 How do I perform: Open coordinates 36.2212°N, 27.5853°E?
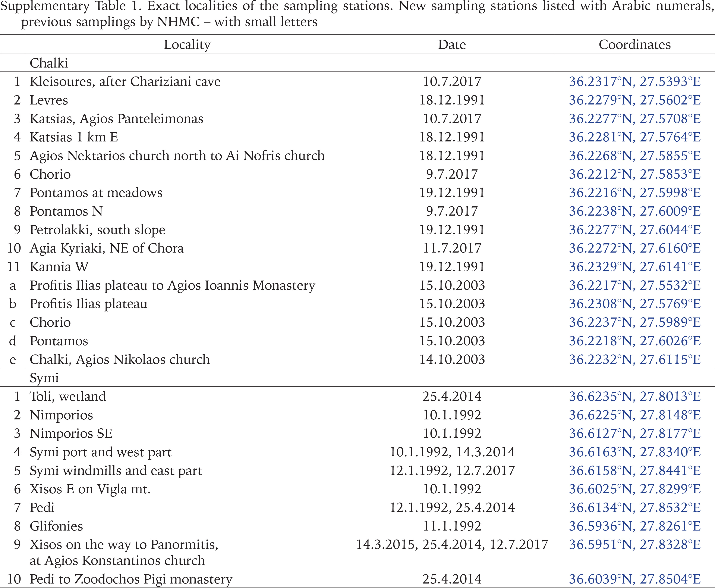click(x=635, y=174)
